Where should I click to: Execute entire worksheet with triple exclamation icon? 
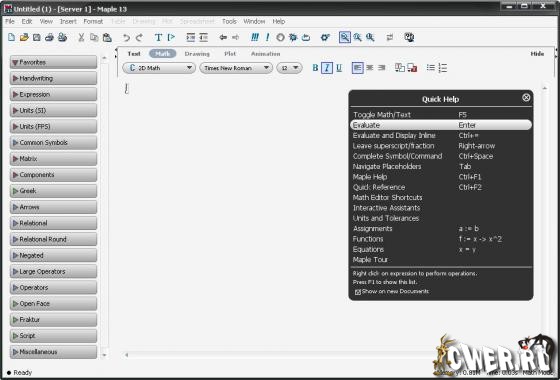(x=255, y=37)
